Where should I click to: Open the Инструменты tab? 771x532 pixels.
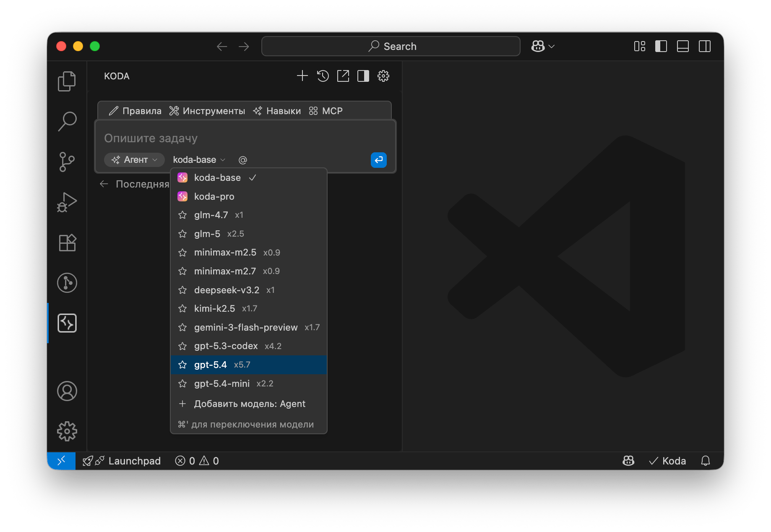tap(207, 111)
